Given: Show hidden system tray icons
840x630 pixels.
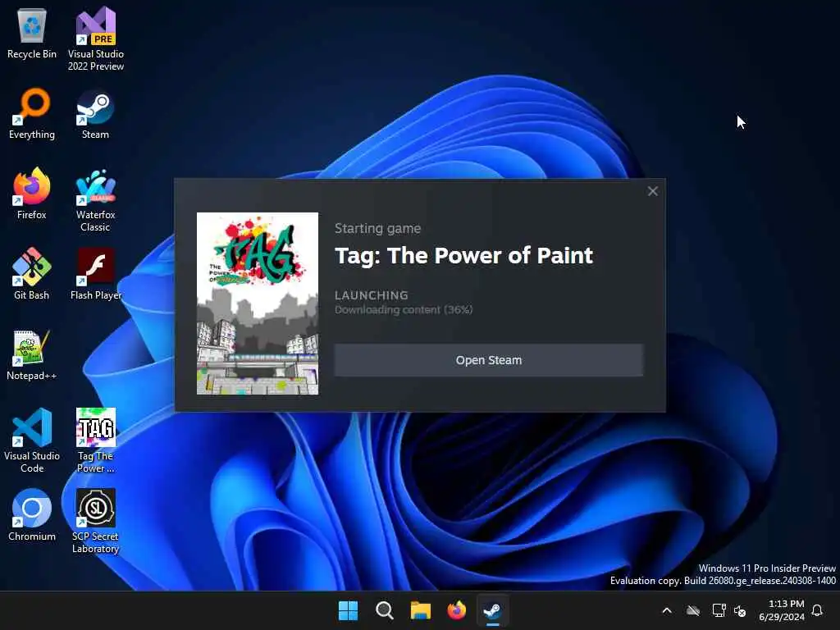Looking at the screenshot, I should (667, 610).
